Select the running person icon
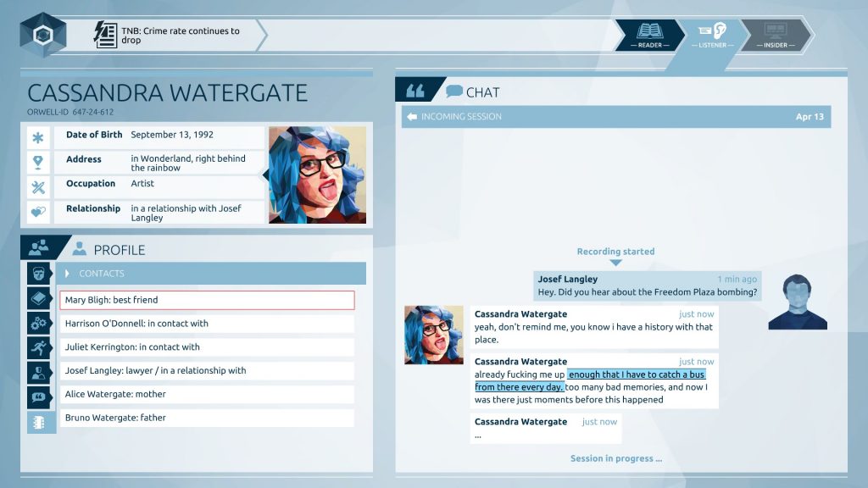The width and height of the screenshot is (868, 488). (41, 347)
